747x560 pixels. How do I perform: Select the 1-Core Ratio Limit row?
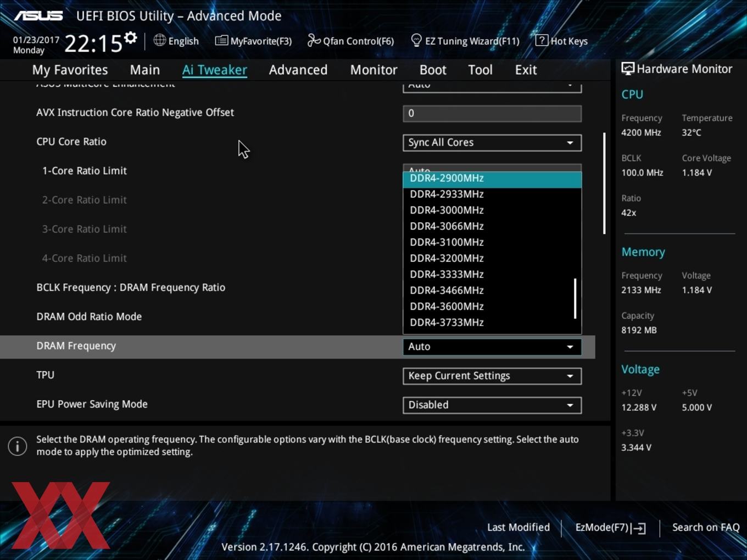coord(85,171)
